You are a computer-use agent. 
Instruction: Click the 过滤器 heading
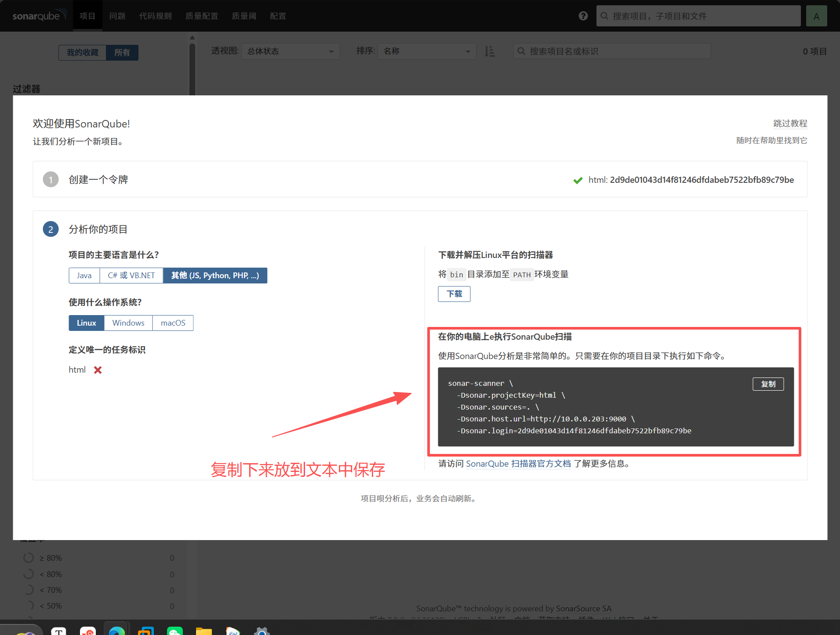tap(26, 89)
